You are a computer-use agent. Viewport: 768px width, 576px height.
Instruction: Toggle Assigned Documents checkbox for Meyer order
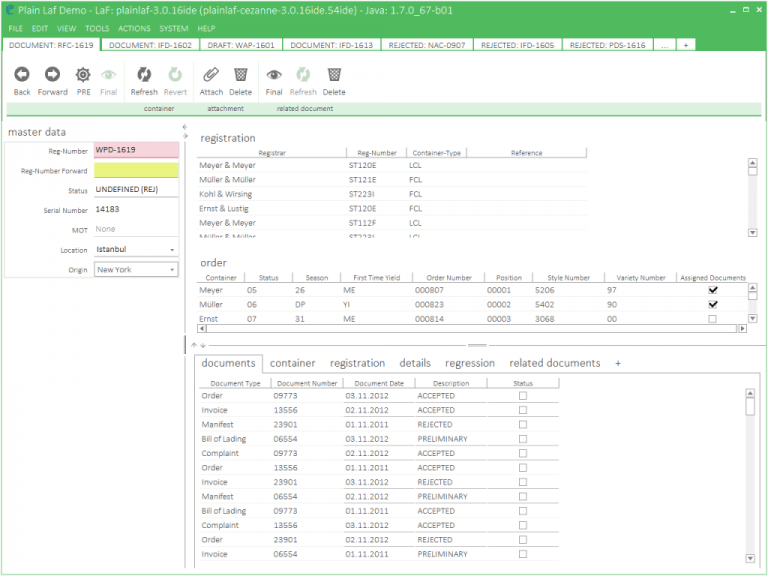[x=713, y=290]
